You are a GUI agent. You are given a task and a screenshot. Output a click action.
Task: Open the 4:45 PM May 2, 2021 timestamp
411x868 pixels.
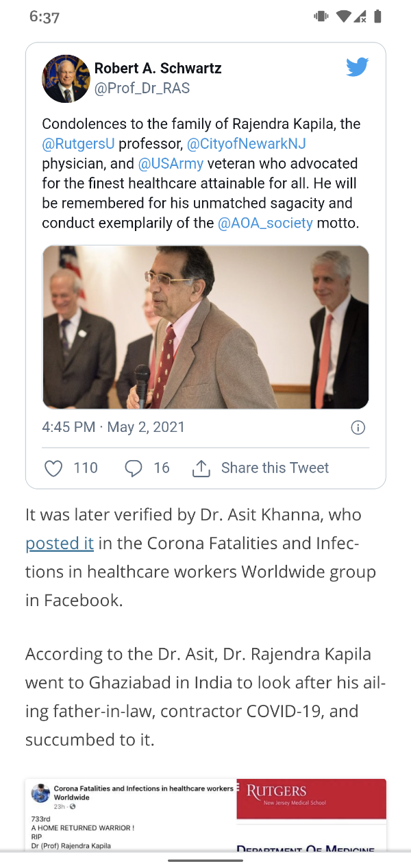coord(114,427)
